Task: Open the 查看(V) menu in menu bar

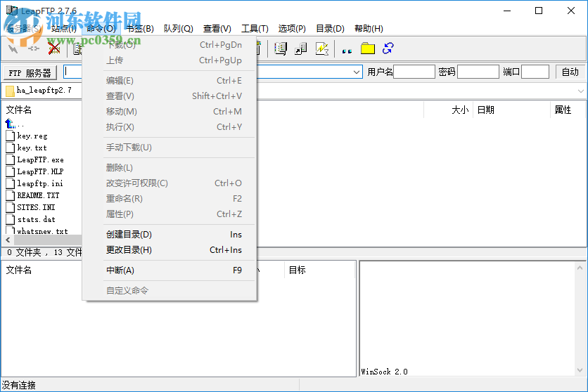Action: click(217, 29)
